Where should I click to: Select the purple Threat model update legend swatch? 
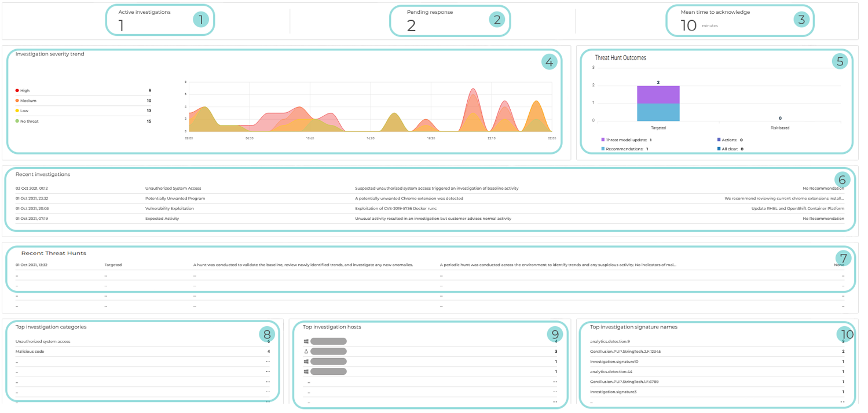tap(603, 140)
